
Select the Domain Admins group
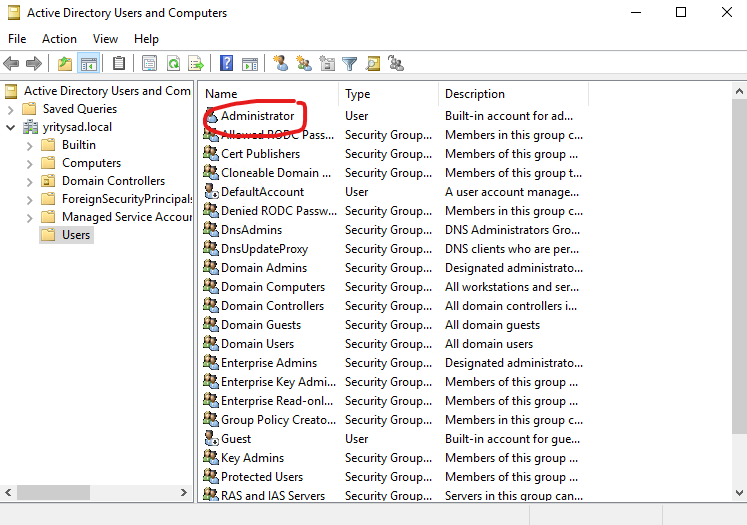coord(264,268)
